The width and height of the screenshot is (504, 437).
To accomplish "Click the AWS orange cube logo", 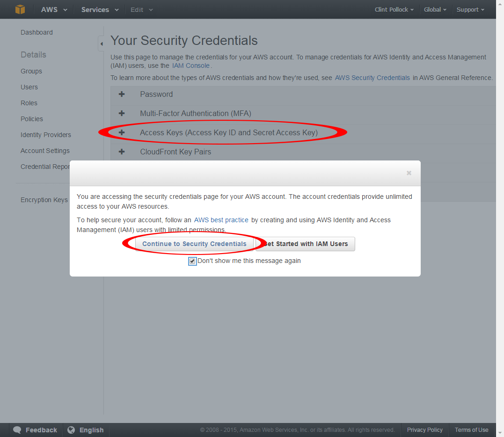I will tap(20, 9).
